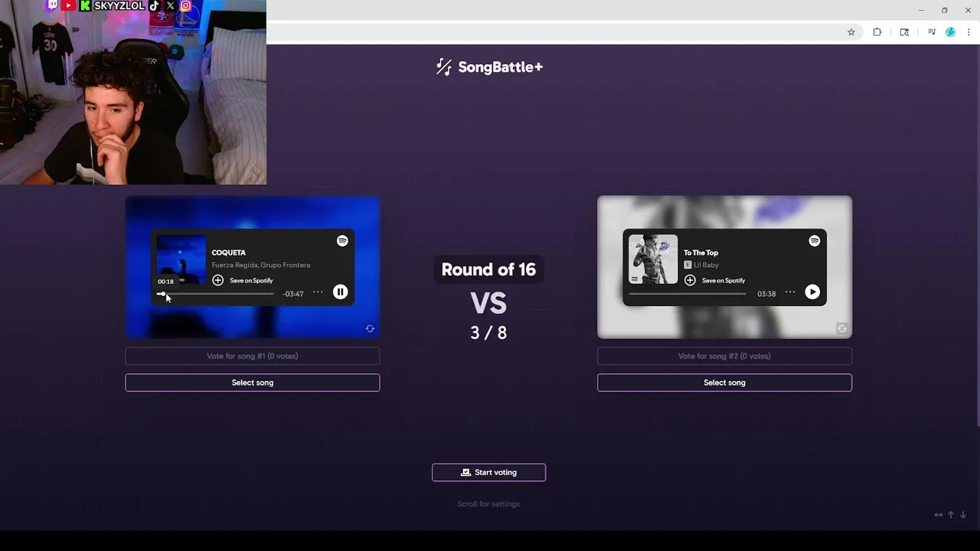Click the SongBattle+ logo
Screen dimensions: 980x551
coord(489,67)
